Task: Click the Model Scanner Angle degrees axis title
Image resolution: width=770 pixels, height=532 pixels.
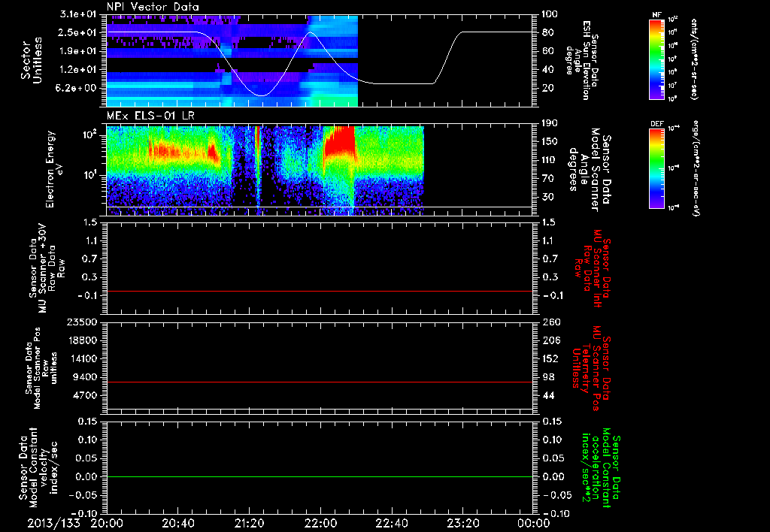Action: [x=590, y=170]
